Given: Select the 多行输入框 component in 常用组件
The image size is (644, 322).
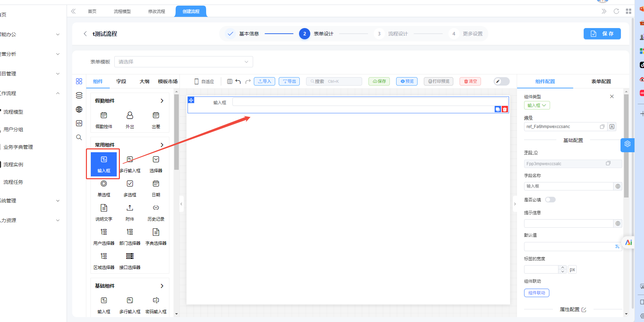Looking at the screenshot, I should [130, 165].
